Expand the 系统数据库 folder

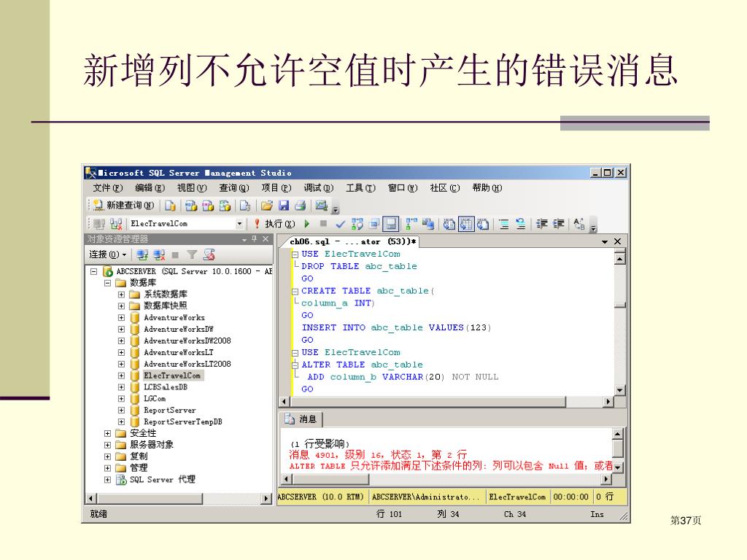tap(122, 295)
